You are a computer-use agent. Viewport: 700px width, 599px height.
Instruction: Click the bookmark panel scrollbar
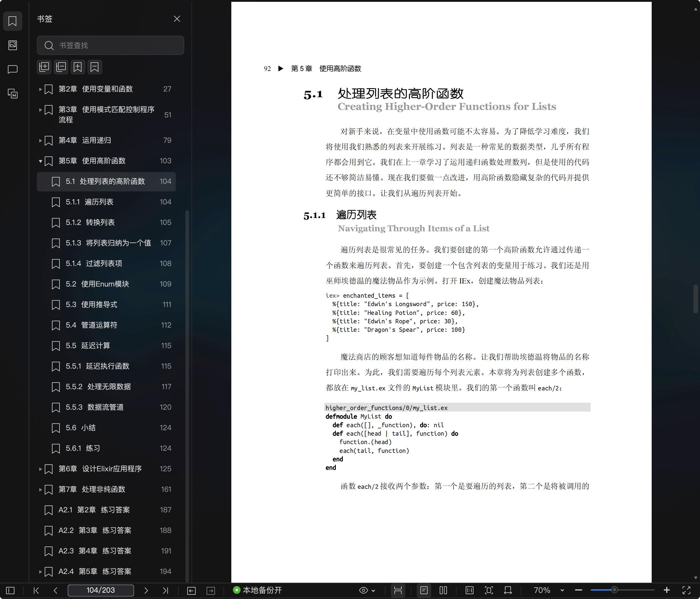[x=187, y=396]
